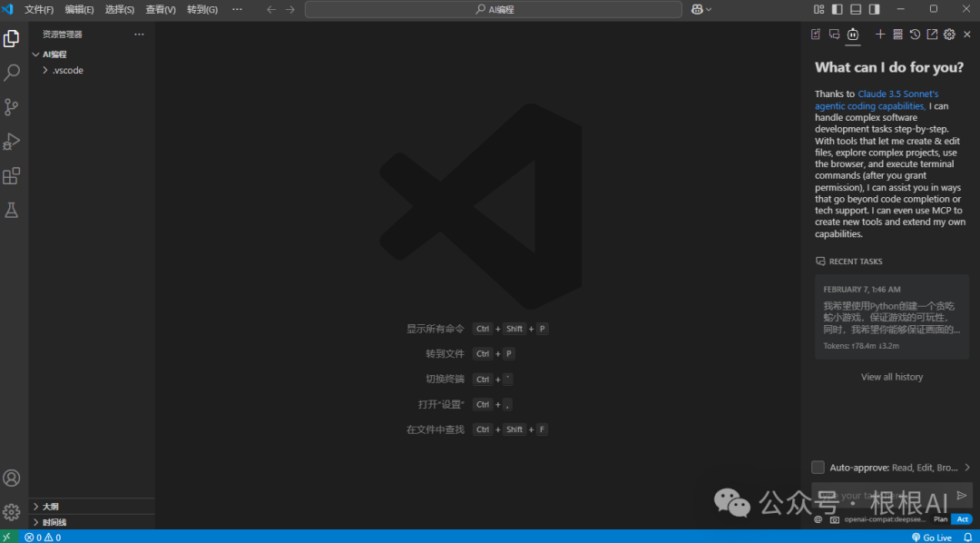Open the Source Control view
Viewport: 980px width, 543px height.
[x=11, y=107]
